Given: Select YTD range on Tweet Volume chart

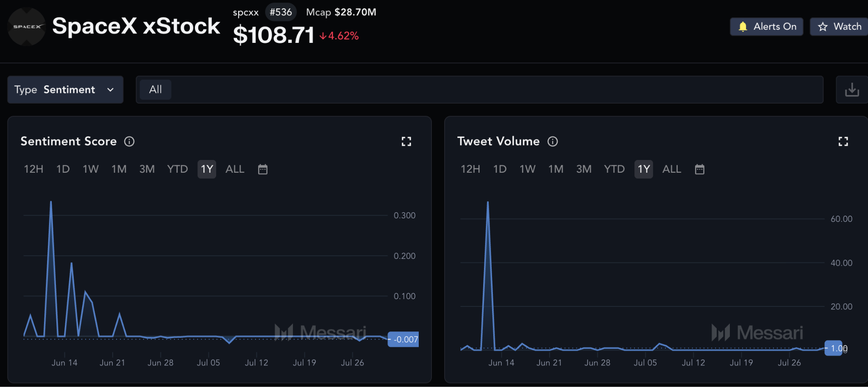Looking at the screenshot, I should (x=614, y=169).
